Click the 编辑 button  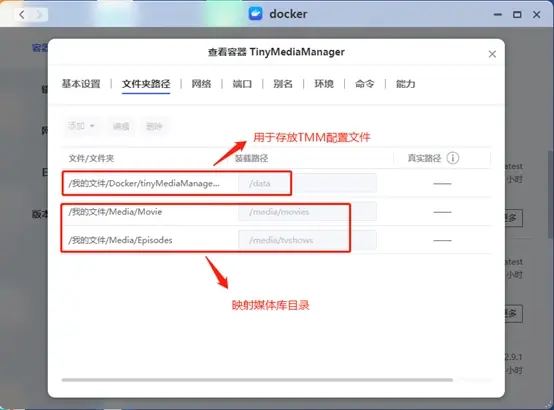[121, 126]
